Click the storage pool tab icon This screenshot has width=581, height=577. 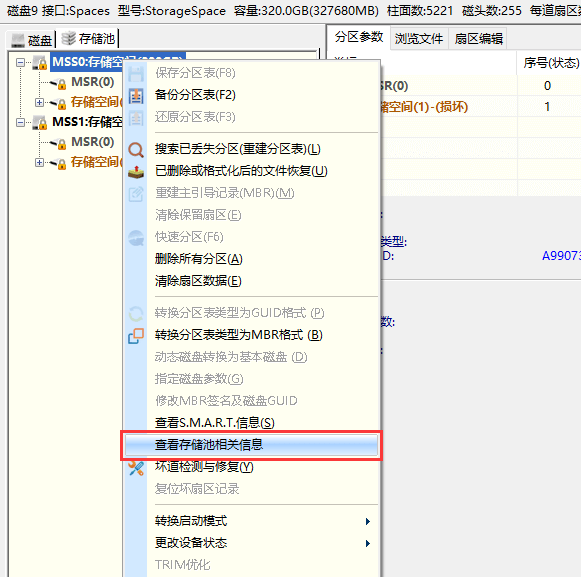coord(69,38)
